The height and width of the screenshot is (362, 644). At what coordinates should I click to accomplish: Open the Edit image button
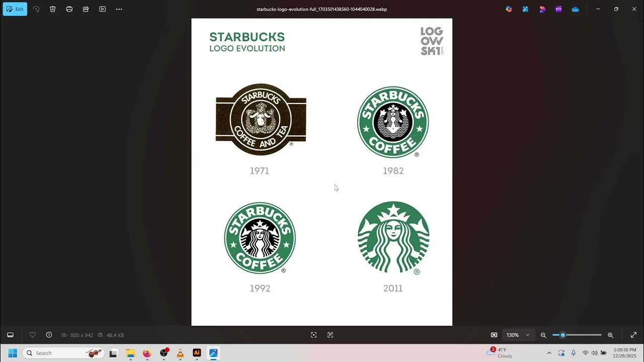click(15, 9)
